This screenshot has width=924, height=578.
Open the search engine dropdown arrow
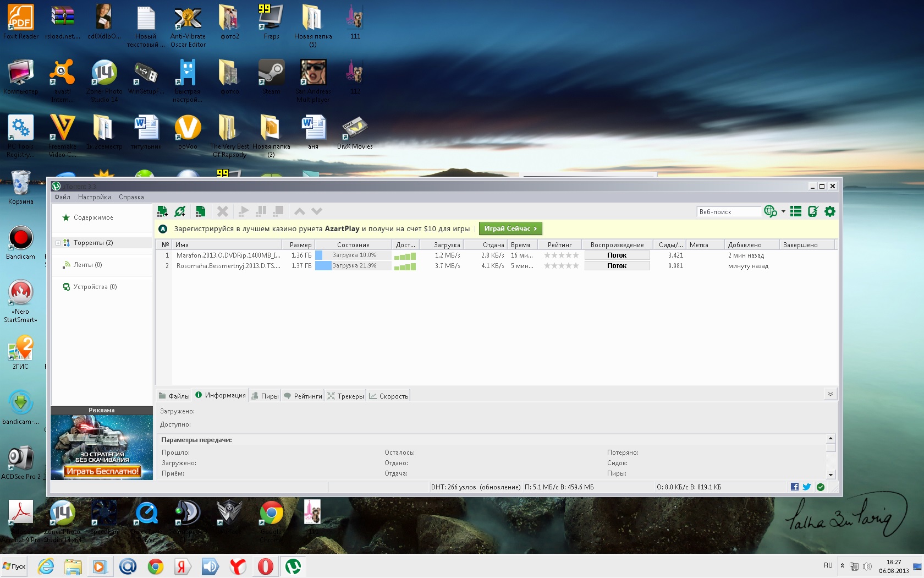[x=783, y=211]
